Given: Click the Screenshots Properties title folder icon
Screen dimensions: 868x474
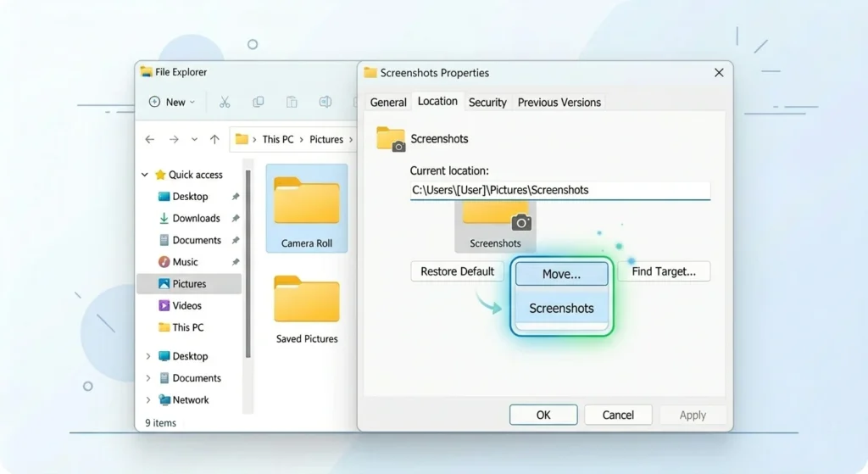Looking at the screenshot, I should click(370, 73).
